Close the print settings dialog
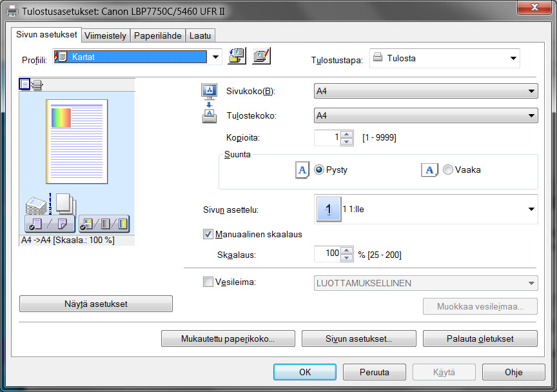 click(x=534, y=7)
